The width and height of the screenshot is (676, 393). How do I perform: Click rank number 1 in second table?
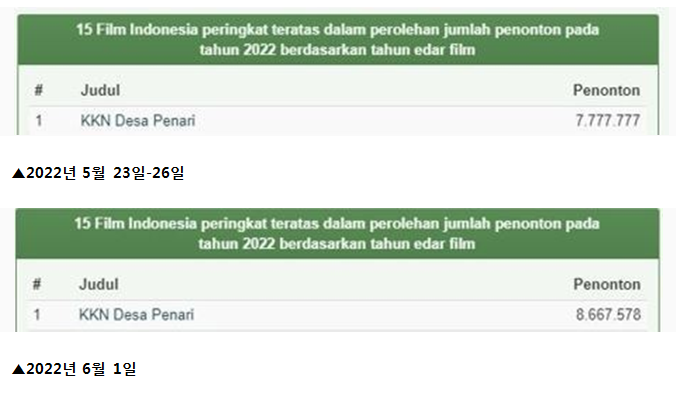[x=37, y=315]
